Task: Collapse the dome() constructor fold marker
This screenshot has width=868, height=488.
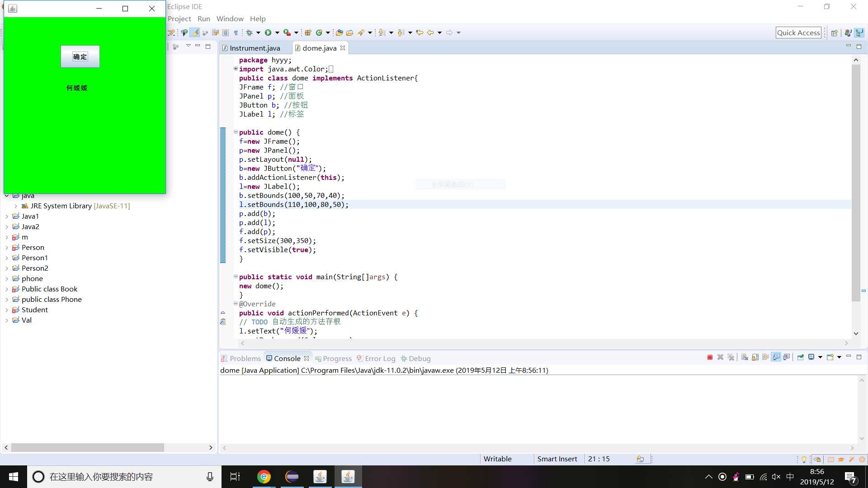Action: point(236,132)
